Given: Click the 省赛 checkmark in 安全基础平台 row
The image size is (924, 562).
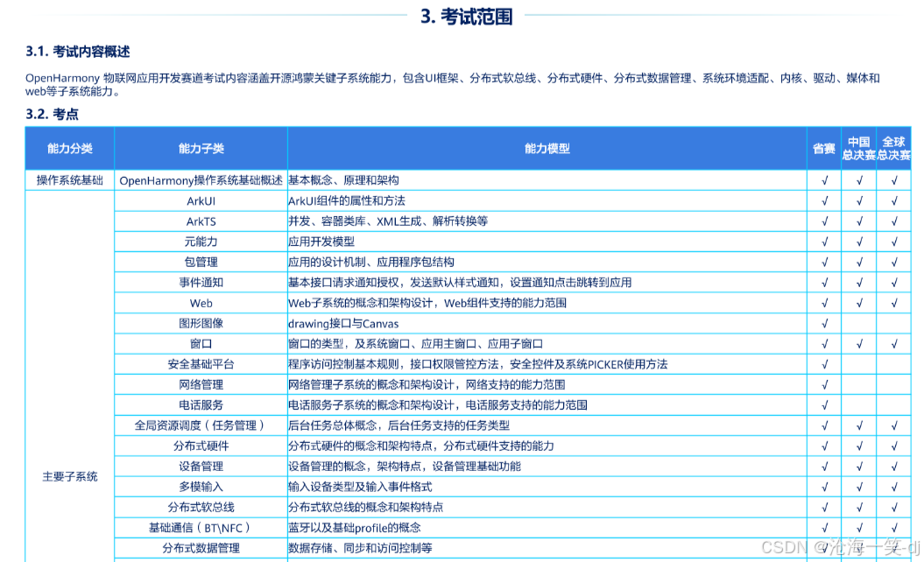Looking at the screenshot, I should point(824,364).
